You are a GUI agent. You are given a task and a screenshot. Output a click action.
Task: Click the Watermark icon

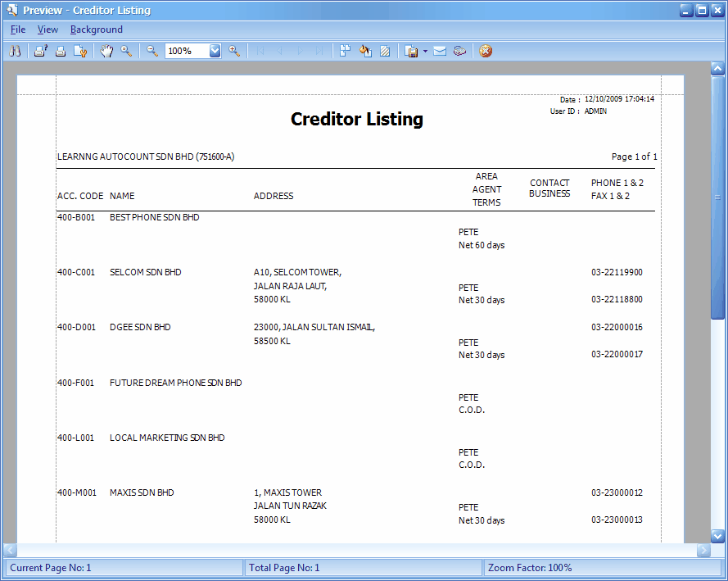click(385, 51)
